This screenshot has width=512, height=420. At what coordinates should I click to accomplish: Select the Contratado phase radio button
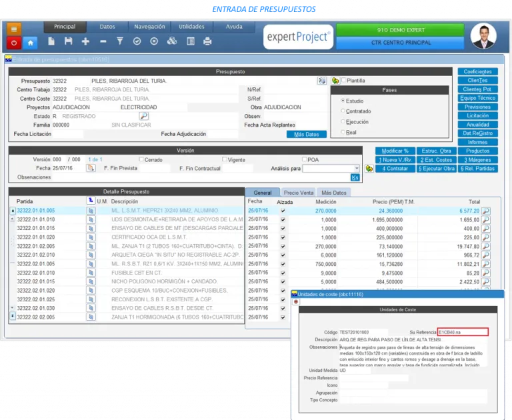click(x=343, y=111)
